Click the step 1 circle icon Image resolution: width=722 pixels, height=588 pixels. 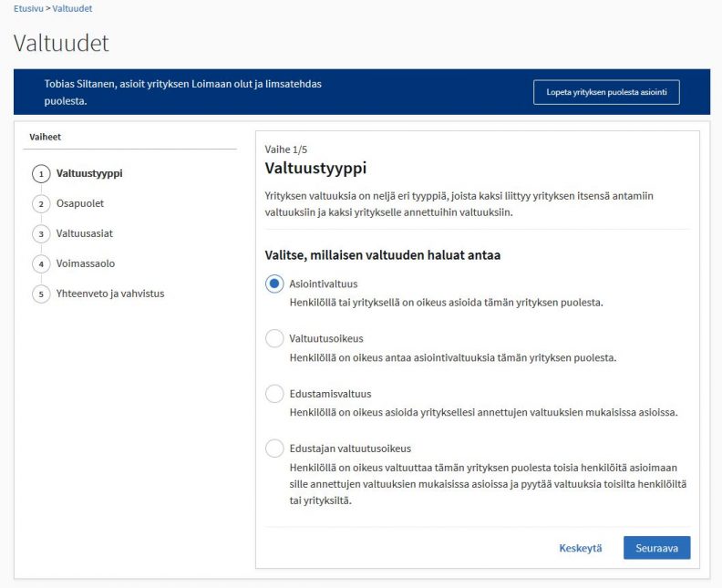[41, 174]
